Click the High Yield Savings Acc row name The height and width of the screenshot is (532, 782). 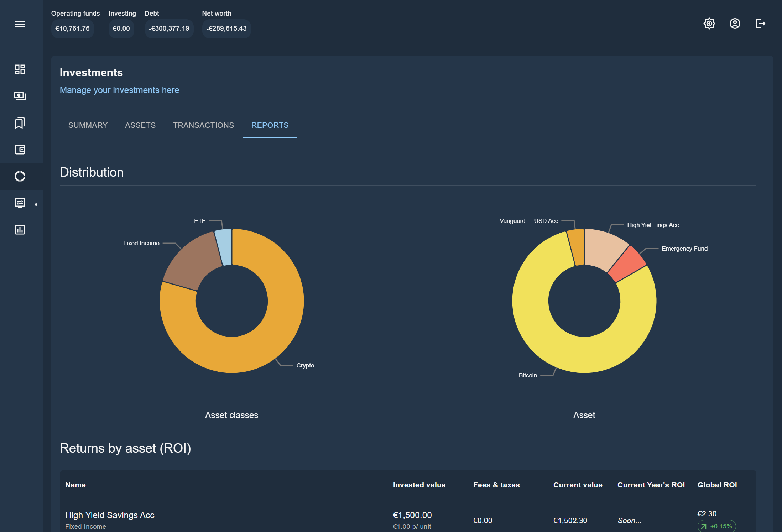tap(110, 515)
